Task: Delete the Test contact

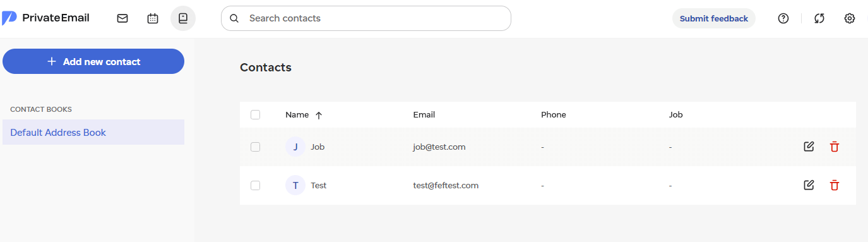Action: [835, 185]
